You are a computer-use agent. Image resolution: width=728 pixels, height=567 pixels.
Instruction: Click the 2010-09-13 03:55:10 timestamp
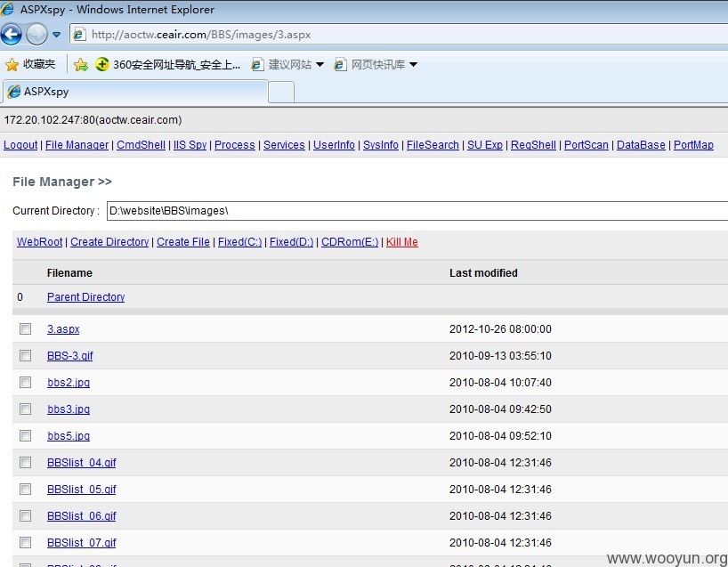tap(500, 356)
